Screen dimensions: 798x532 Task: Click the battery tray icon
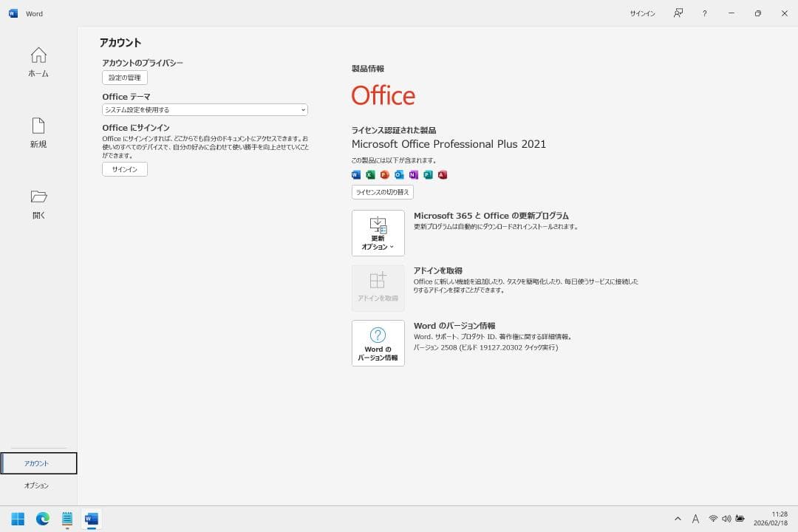click(x=740, y=519)
